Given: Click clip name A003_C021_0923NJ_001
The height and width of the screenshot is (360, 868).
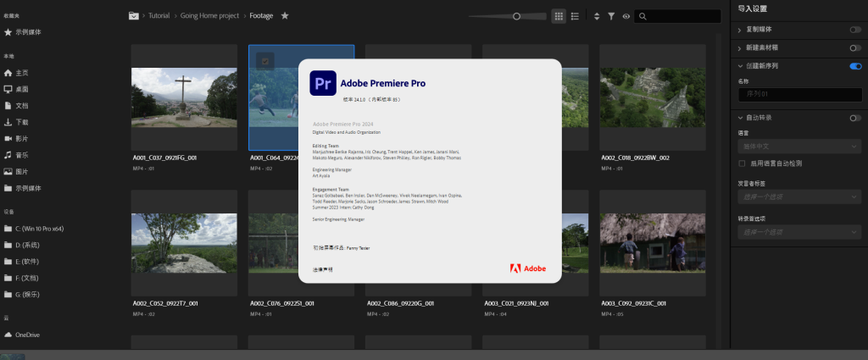Looking at the screenshot, I should coord(516,303).
